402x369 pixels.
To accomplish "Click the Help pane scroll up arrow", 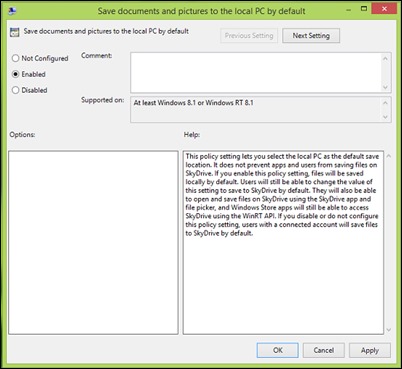I will point(388,156).
